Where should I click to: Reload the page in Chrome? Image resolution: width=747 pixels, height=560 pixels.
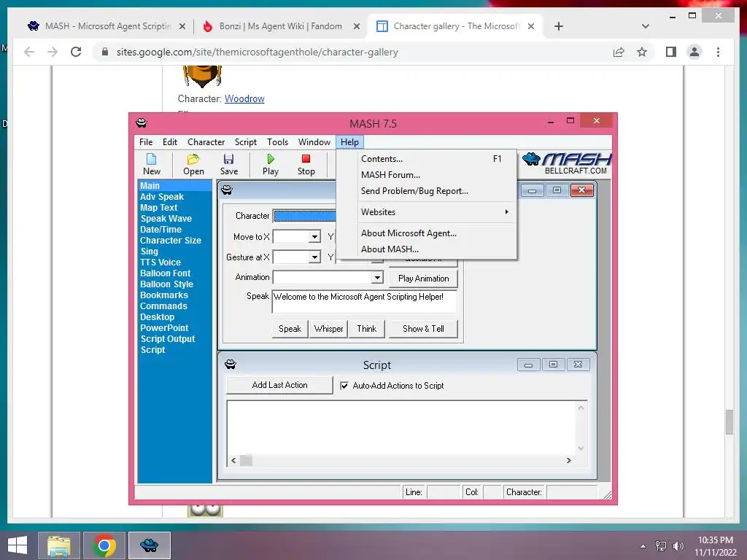coord(76,52)
